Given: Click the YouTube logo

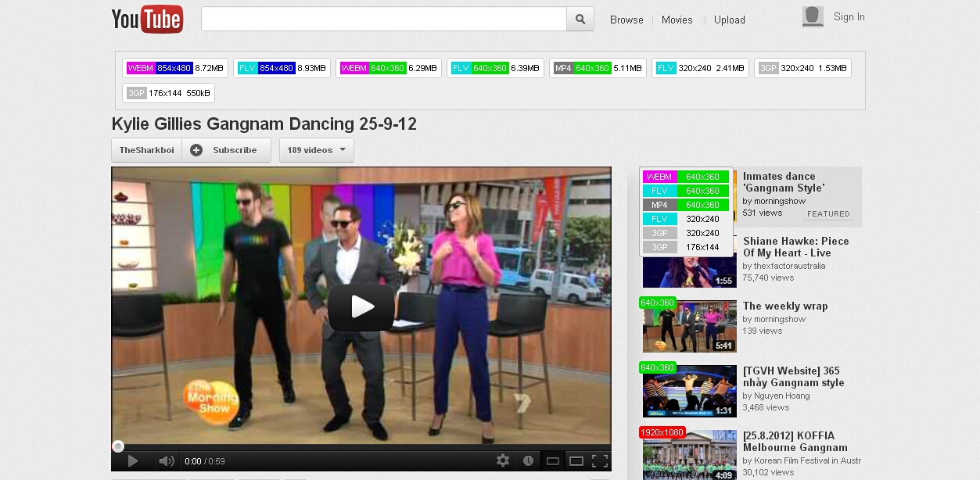Looking at the screenshot, I should tap(147, 20).
